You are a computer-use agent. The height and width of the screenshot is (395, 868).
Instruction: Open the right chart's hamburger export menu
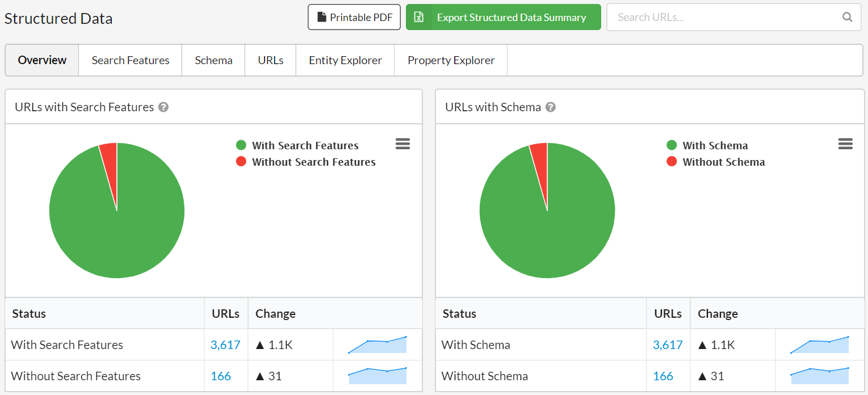point(845,144)
